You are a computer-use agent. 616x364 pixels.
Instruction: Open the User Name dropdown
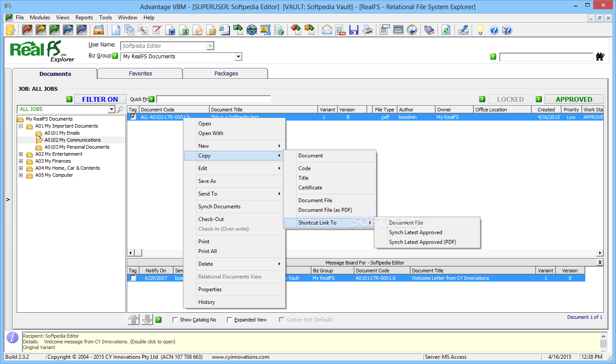(210, 46)
